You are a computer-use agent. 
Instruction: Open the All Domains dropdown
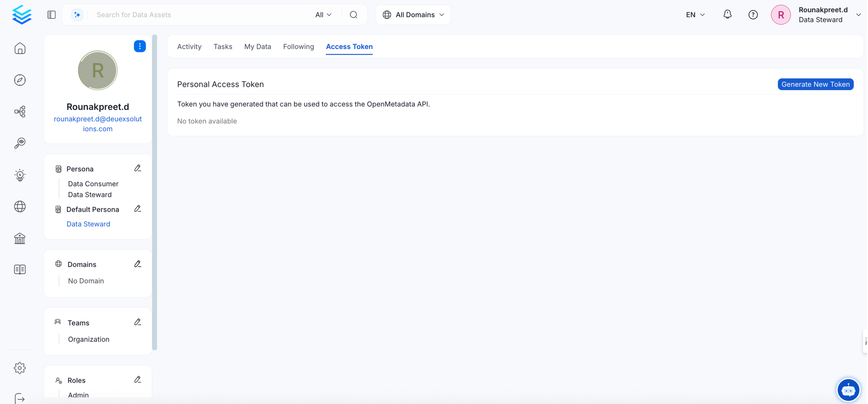(x=413, y=15)
